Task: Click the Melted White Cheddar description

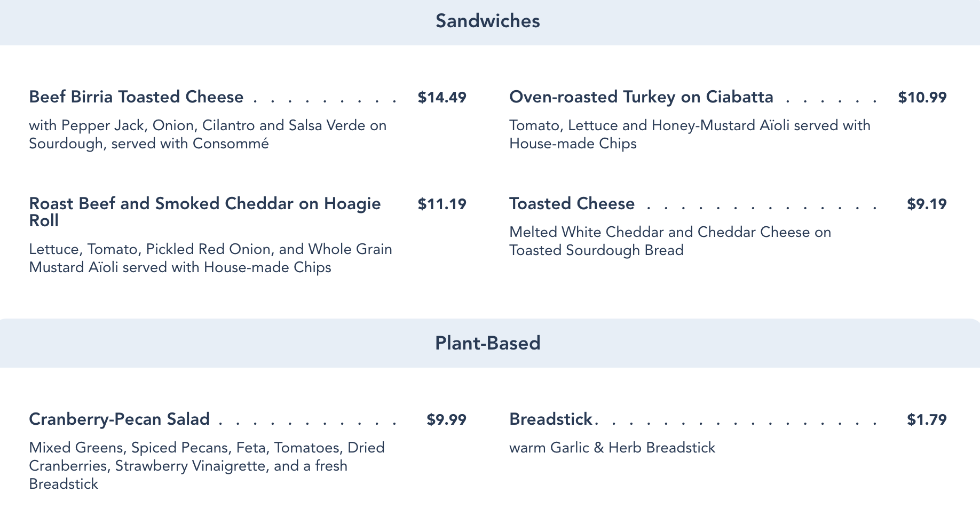Action: pos(670,241)
